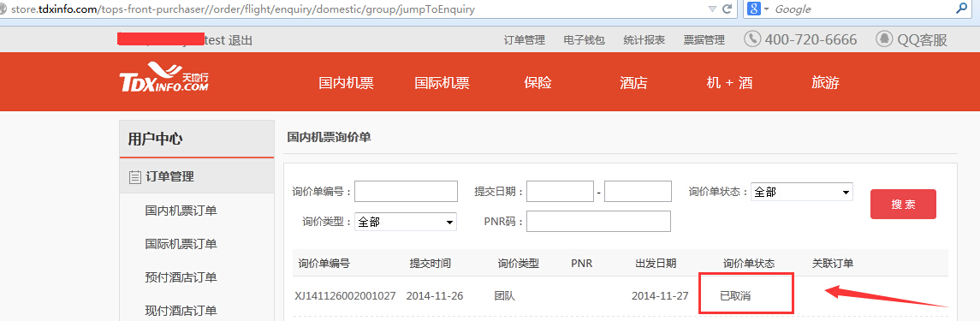
Task: Open 国际机票订单 in sidebar
Action: (x=181, y=244)
